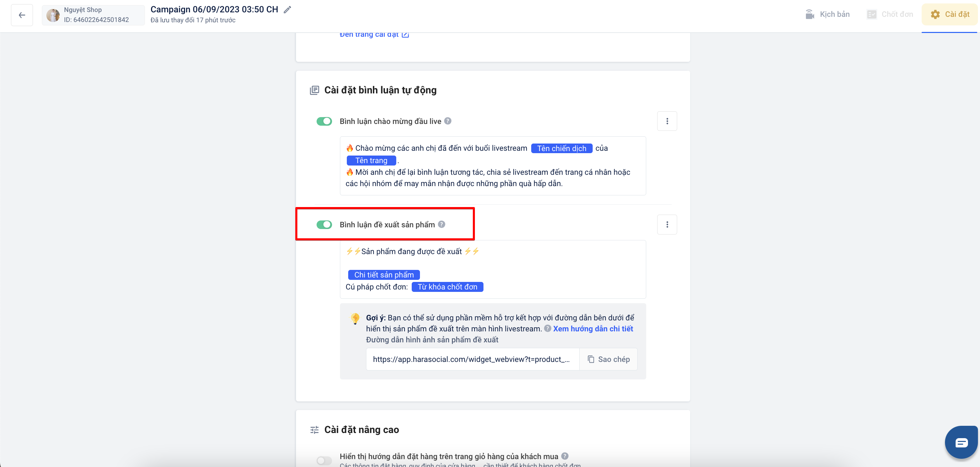Click question icon before Xem hướng dẫn link

click(547, 329)
